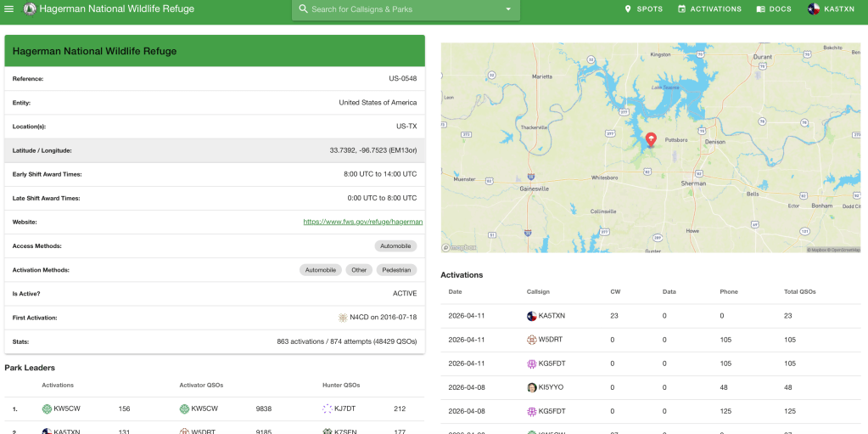This screenshot has width=868, height=434.
Task: Open the hamburger navigation menu
Action: (10, 9)
